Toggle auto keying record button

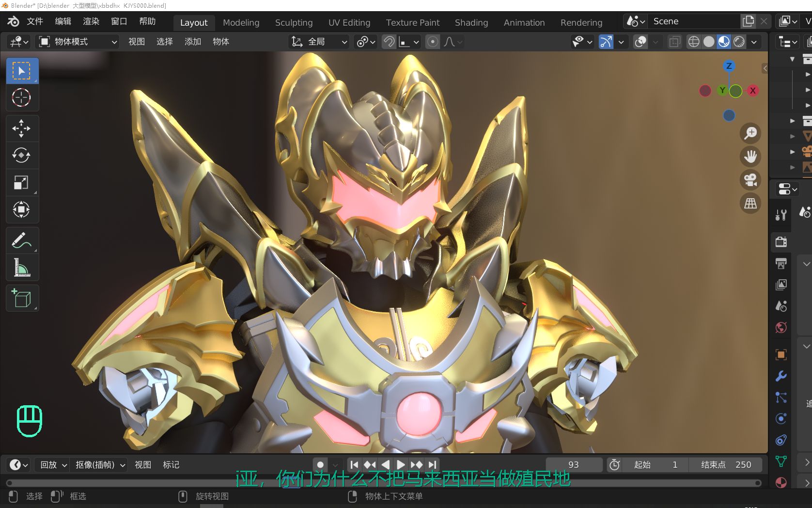(320, 464)
